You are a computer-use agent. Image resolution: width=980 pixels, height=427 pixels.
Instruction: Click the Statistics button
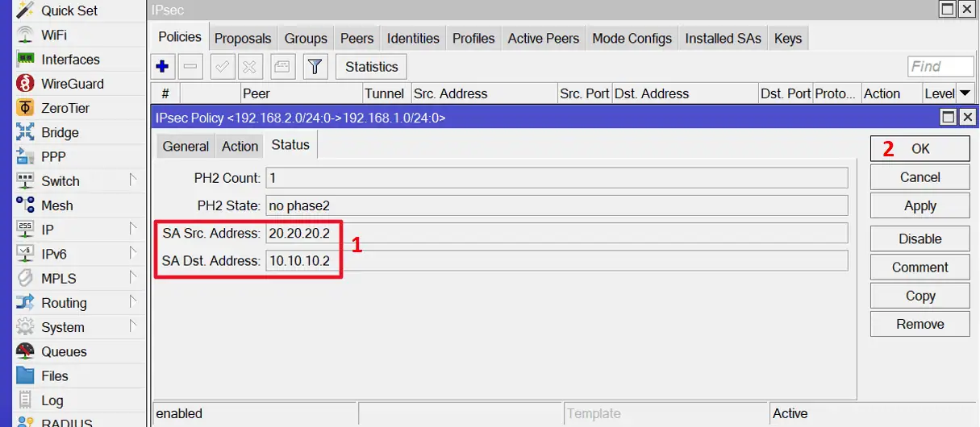pyautogui.click(x=371, y=67)
